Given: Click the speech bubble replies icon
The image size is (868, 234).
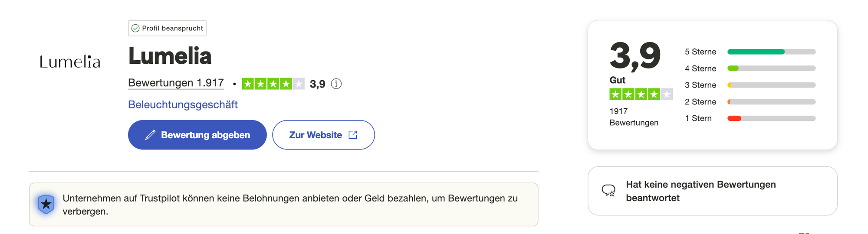Looking at the screenshot, I should click(x=608, y=191).
